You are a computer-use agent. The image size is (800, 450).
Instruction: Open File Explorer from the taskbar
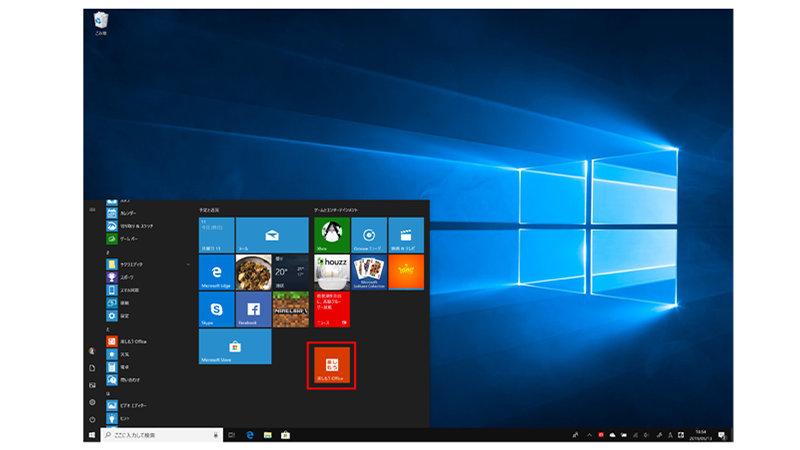(267, 435)
